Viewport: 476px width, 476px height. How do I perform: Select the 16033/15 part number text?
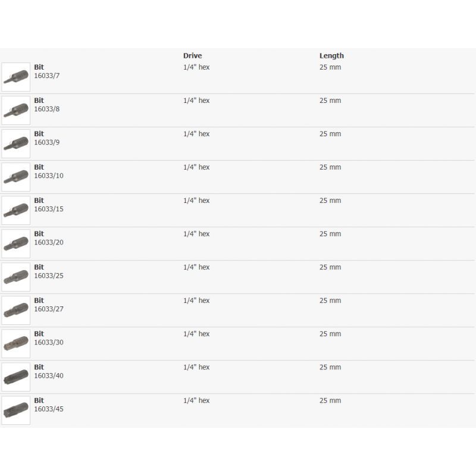(x=49, y=209)
